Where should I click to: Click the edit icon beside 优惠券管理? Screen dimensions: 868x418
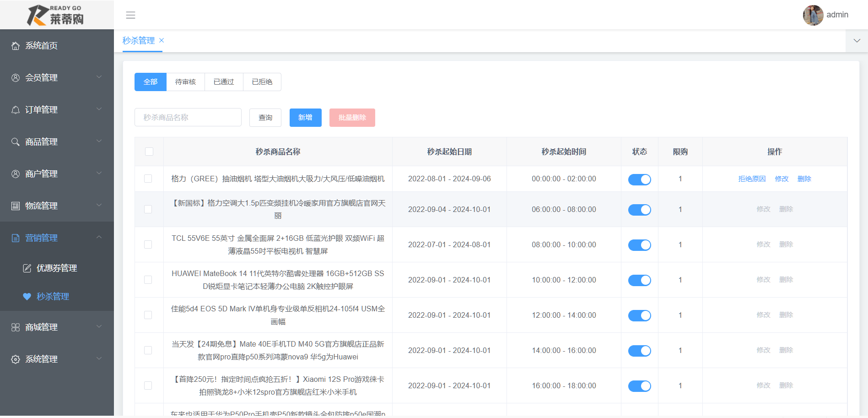(x=27, y=268)
